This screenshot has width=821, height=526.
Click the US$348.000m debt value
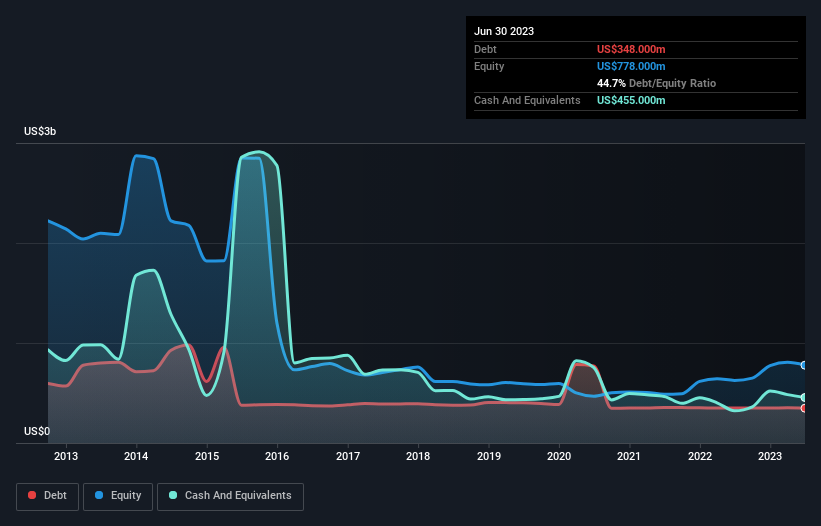631,49
